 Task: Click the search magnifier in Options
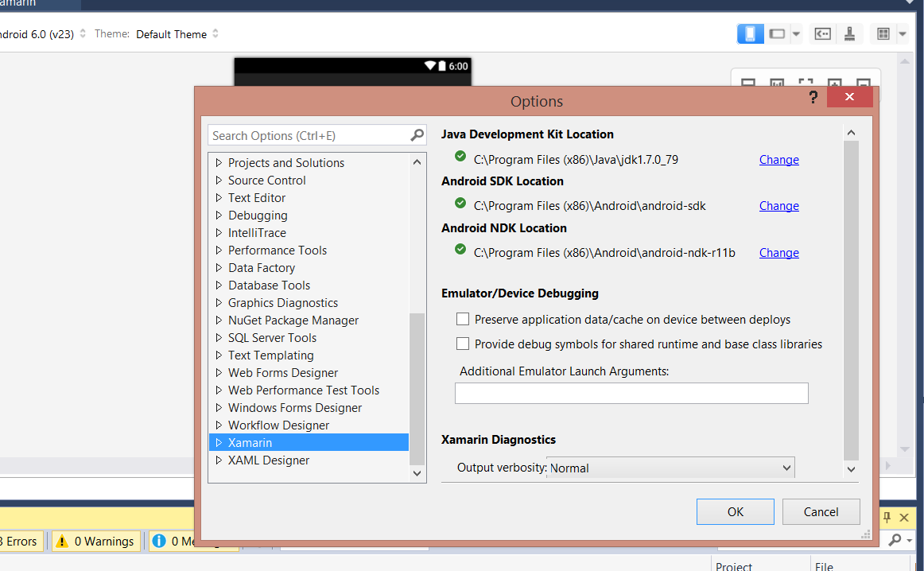pyautogui.click(x=417, y=135)
